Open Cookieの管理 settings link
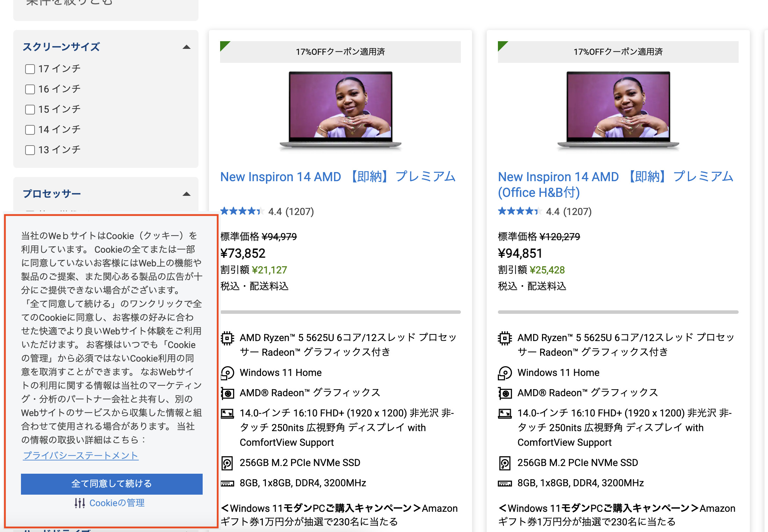The height and width of the screenshot is (532, 768). click(x=117, y=503)
